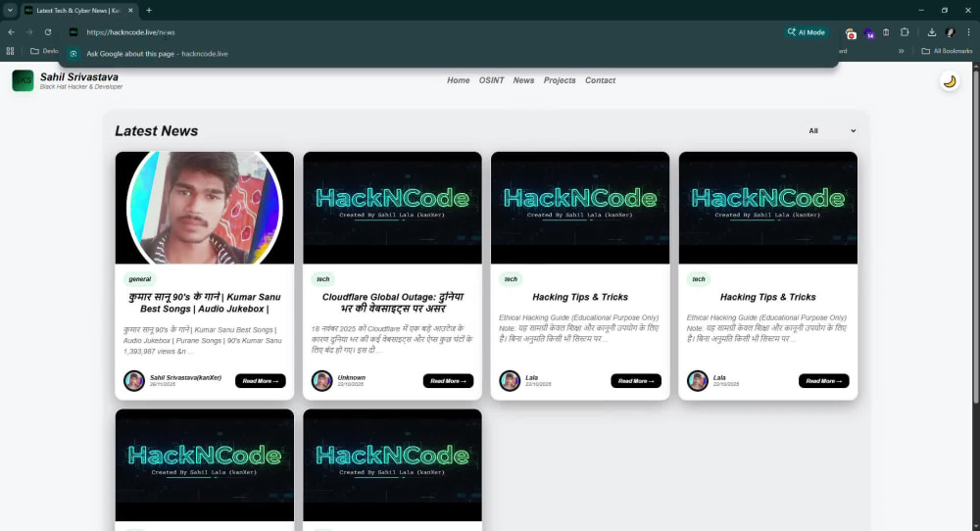This screenshot has height=531, width=980.
Task: Open the Extensions puzzle icon
Action: coord(905,32)
